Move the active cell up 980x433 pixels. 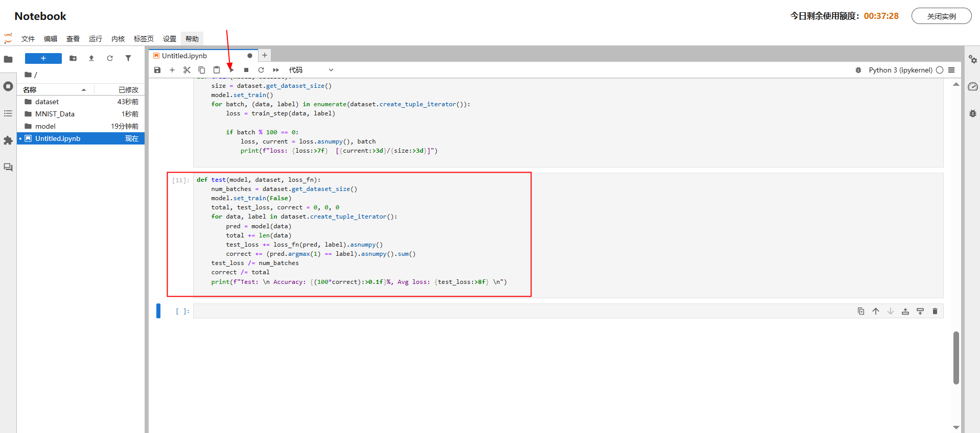point(876,311)
